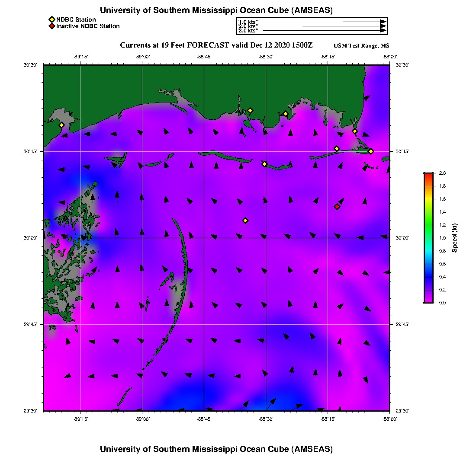Select yellow station marker on 88°30' gridline
Screen dimensions: 476x454
click(x=264, y=164)
